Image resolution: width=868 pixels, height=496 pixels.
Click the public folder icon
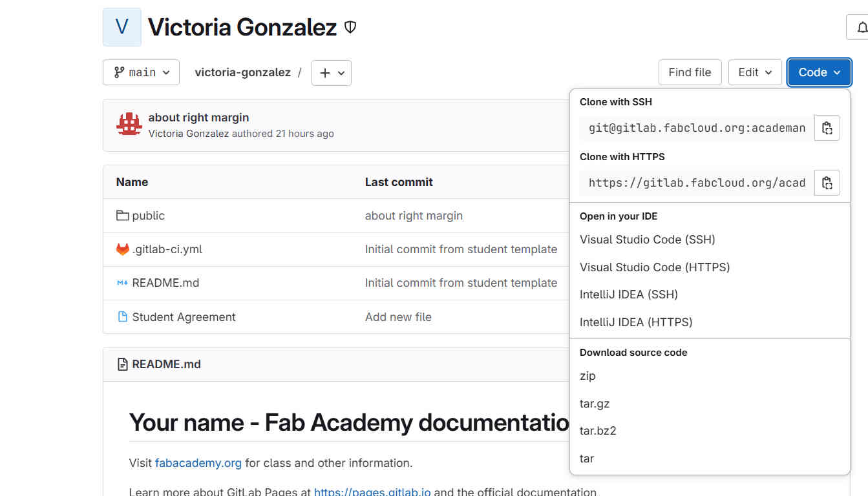[122, 215]
